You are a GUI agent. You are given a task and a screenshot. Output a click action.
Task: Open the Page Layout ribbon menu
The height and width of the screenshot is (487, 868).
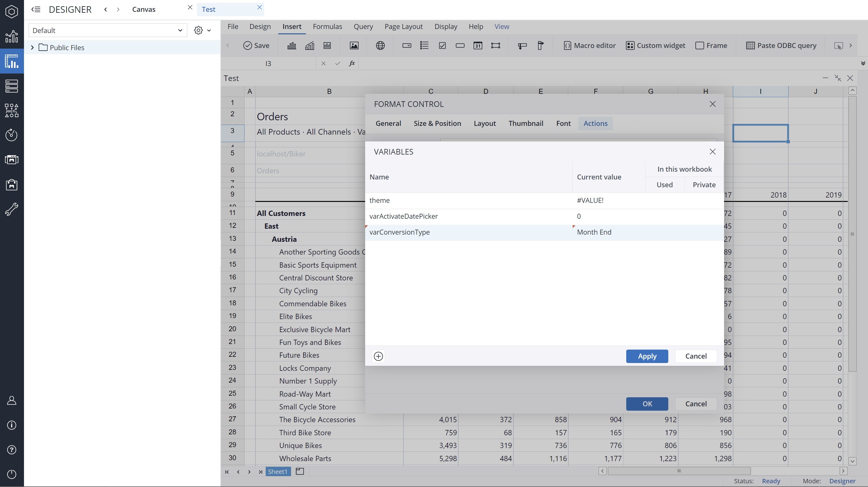pos(403,26)
